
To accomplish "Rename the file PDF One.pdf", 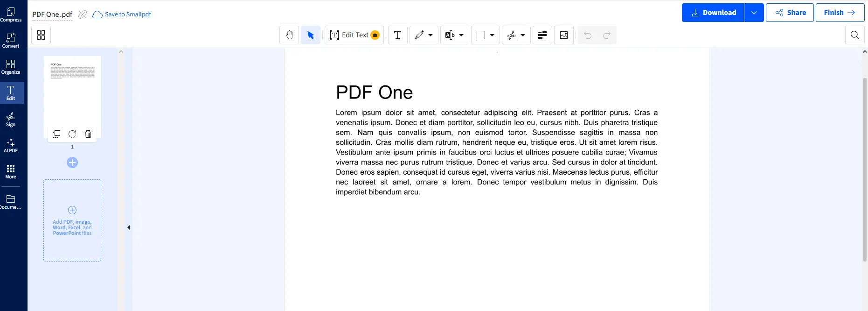I will 52,14.
